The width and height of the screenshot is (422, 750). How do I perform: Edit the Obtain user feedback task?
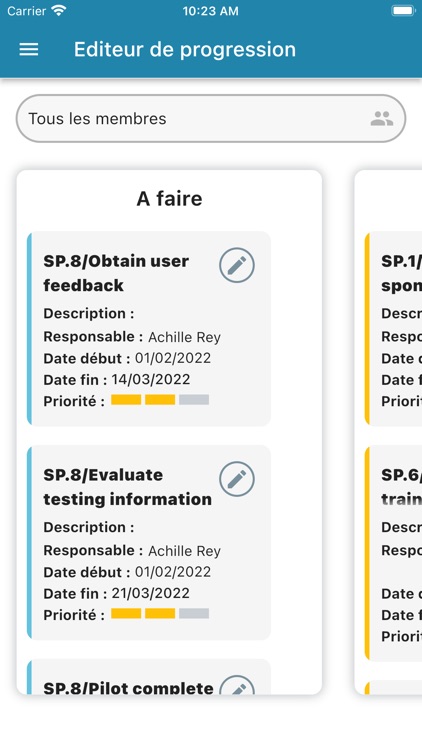point(237,265)
